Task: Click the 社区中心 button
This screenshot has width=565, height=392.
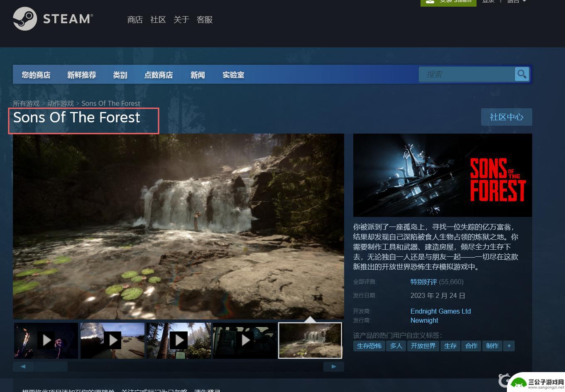Action: (x=506, y=117)
